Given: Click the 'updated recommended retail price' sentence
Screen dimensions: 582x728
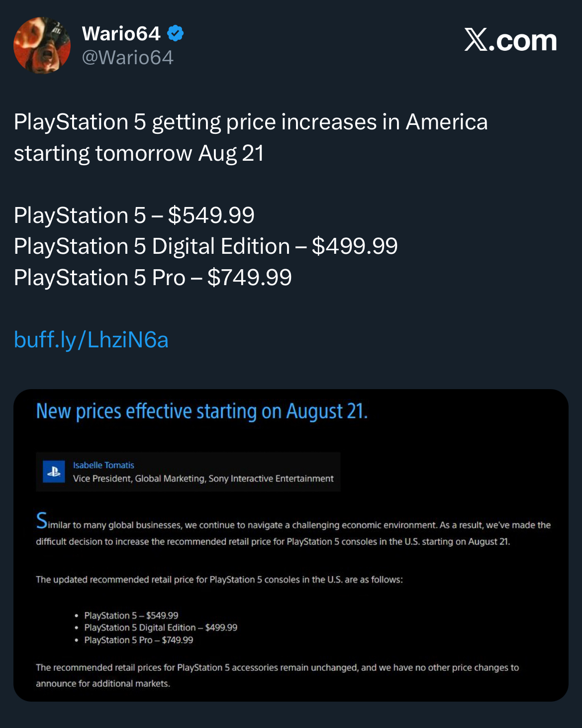Looking at the screenshot, I should [219, 580].
